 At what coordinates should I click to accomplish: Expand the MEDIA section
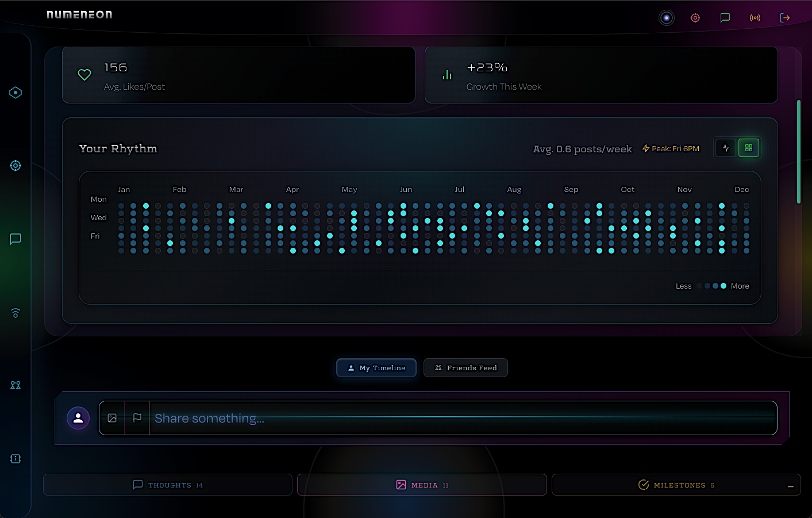tap(421, 485)
